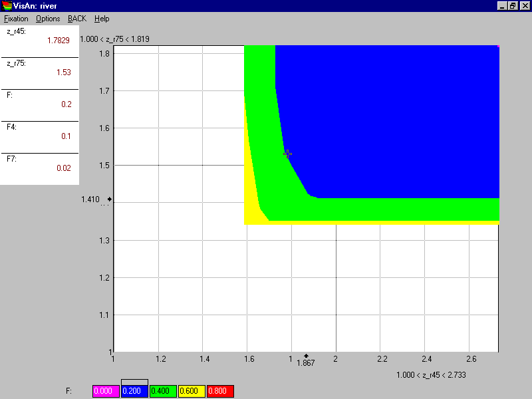Image resolution: width=532 pixels, height=399 pixels.
Task: Click the 1.410 y-axis arrow marker
Action: tap(110, 199)
